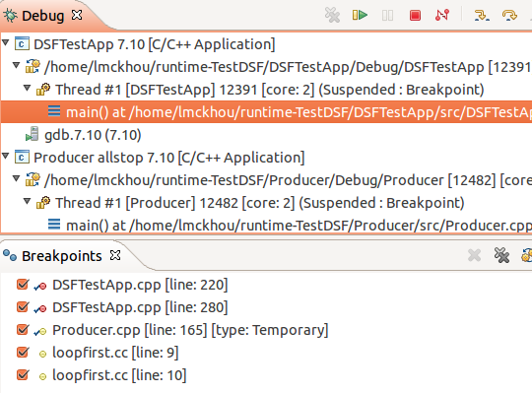The width and height of the screenshot is (532, 393).
Task: Select DSFTestApp 7.10 [C/C++ Application]
Action: (155, 44)
